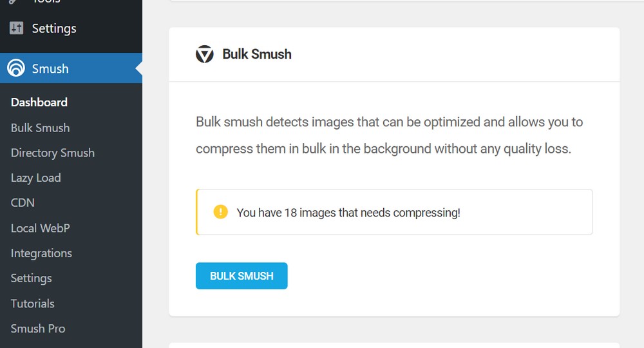Open the Local WebP page

click(x=40, y=228)
